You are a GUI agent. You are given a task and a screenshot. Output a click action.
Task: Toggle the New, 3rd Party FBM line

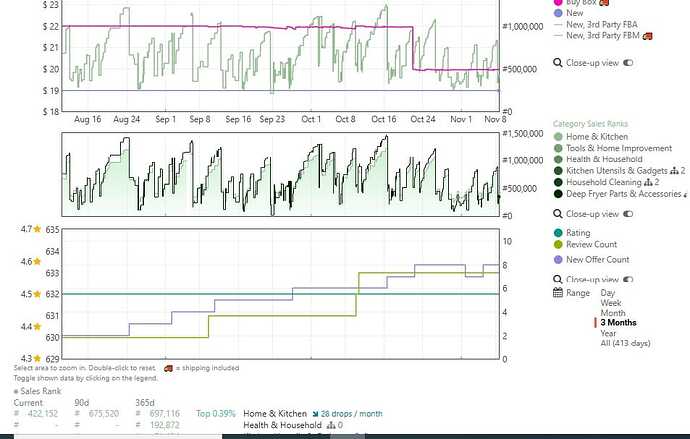(x=598, y=36)
